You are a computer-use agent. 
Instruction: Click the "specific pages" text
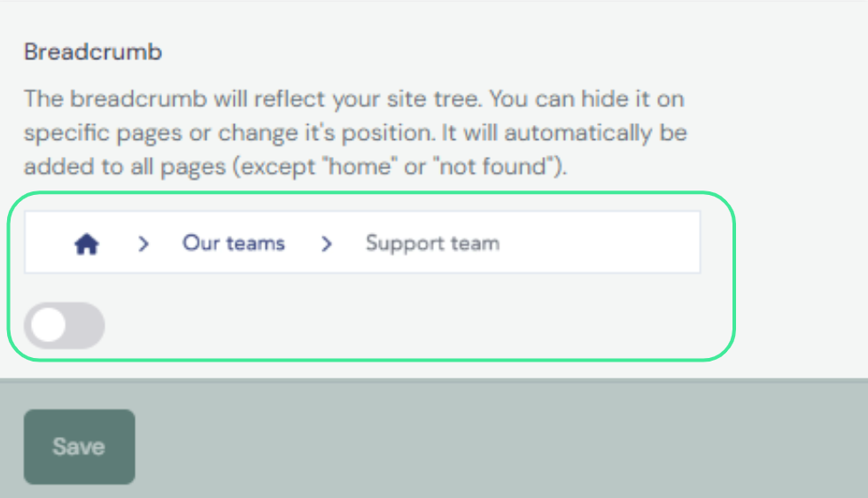tap(81, 133)
